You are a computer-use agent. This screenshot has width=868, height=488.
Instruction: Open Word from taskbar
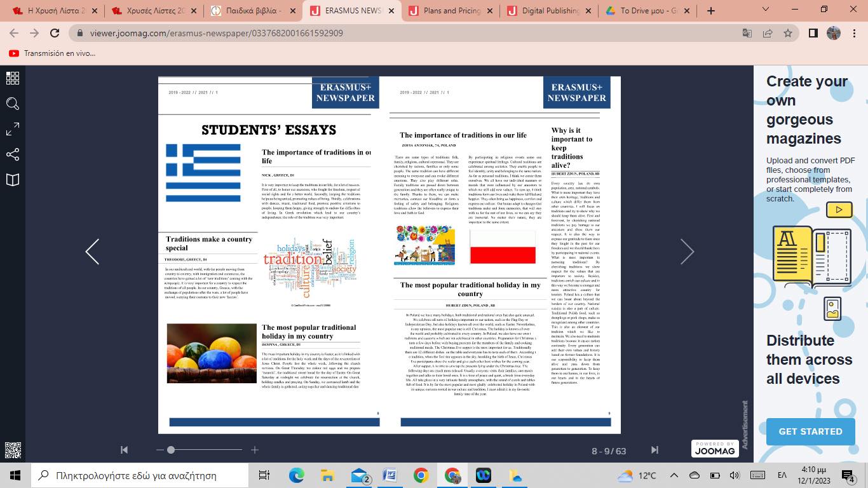point(390,475)
